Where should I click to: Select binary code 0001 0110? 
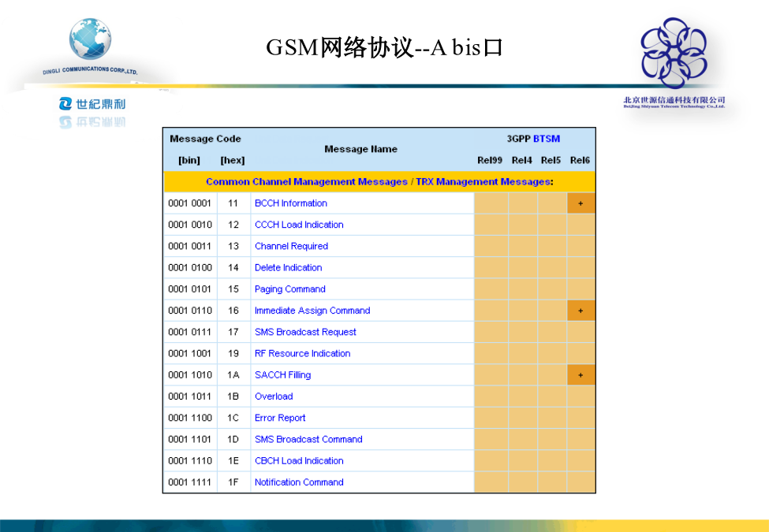coord(190,311)
